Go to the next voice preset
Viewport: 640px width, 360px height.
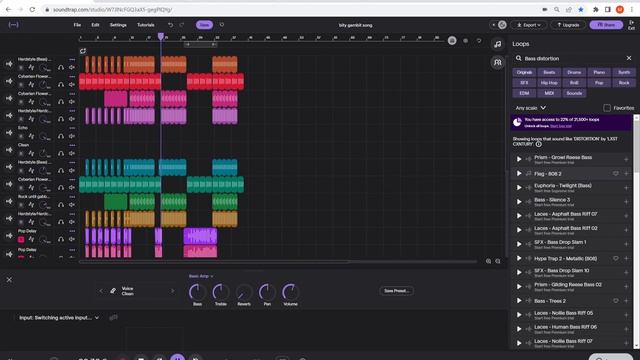click(x=172, y=291)
